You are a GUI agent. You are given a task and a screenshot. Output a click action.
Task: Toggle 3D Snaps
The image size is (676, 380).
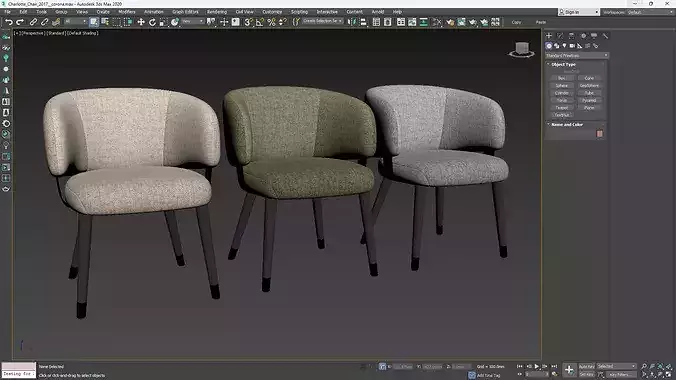pyautogui.click(x=248, y=22)
